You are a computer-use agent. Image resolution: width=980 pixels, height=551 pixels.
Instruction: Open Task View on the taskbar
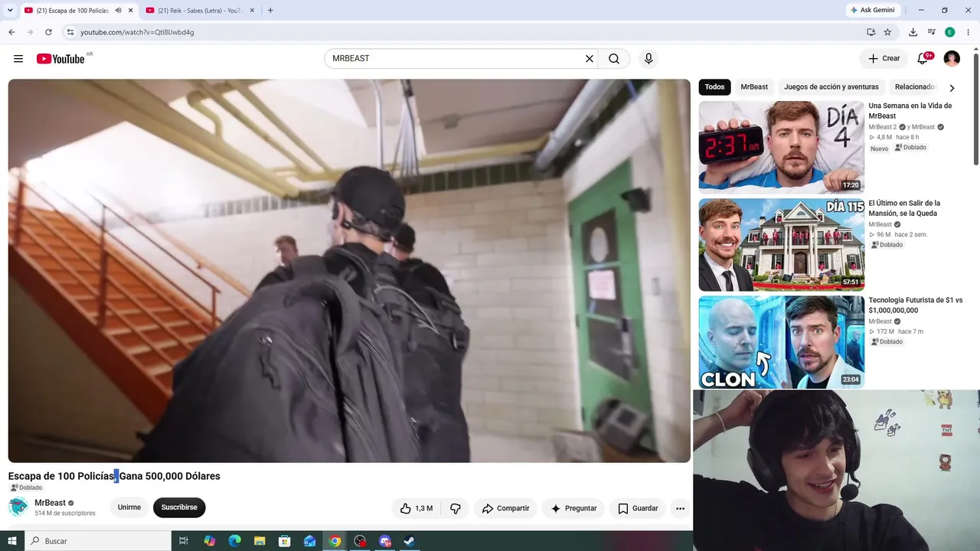[x=184, y=541]
